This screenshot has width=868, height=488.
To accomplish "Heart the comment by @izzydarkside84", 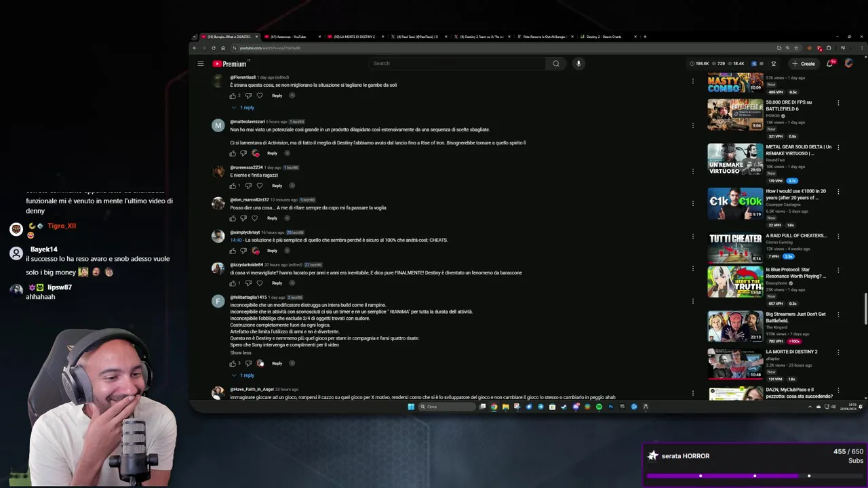I will pyautogui.click(x=259, y=283).
